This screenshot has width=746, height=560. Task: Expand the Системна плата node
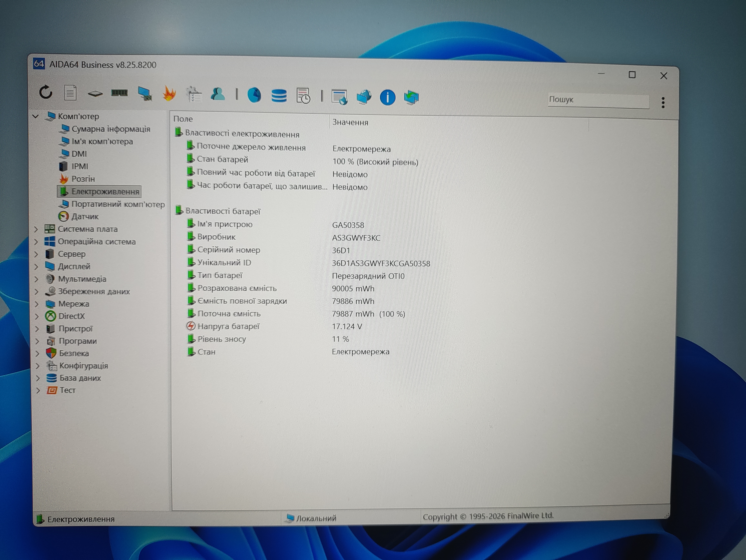(36, 229)
